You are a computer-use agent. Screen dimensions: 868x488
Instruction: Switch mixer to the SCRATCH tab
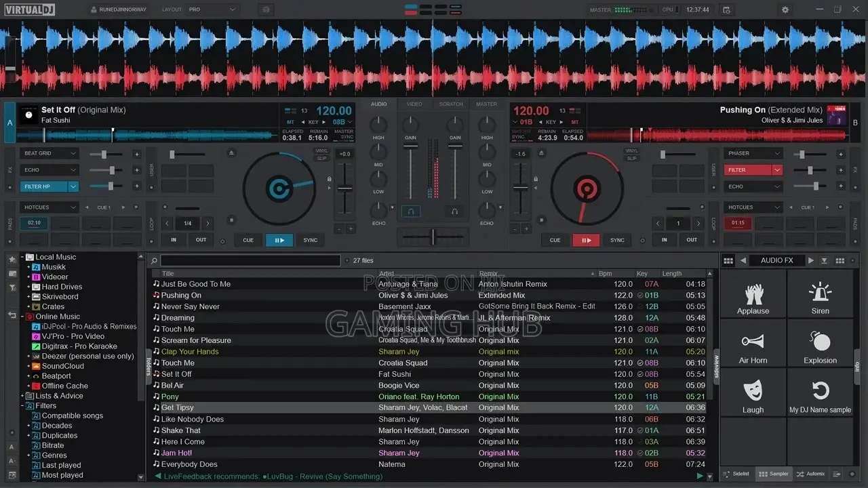451,104
